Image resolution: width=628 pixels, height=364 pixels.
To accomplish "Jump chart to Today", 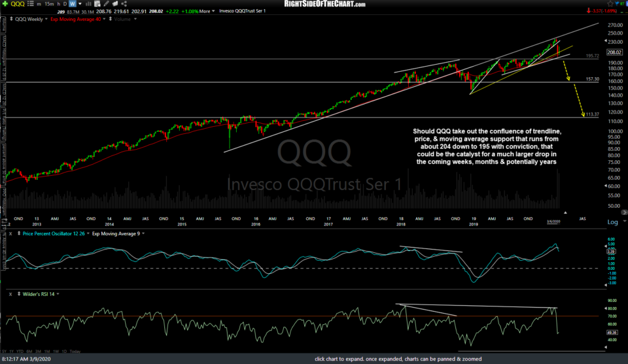I will pyautogui.click(x=75, y=351).
